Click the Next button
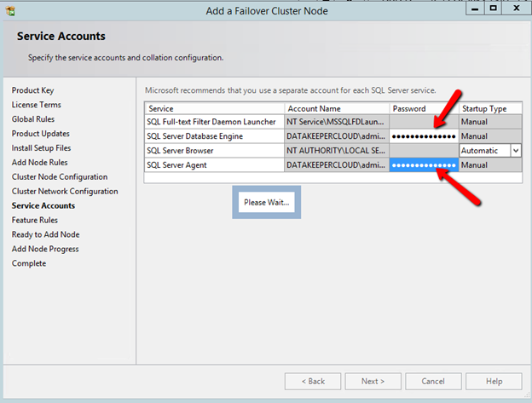 [373, 381]
